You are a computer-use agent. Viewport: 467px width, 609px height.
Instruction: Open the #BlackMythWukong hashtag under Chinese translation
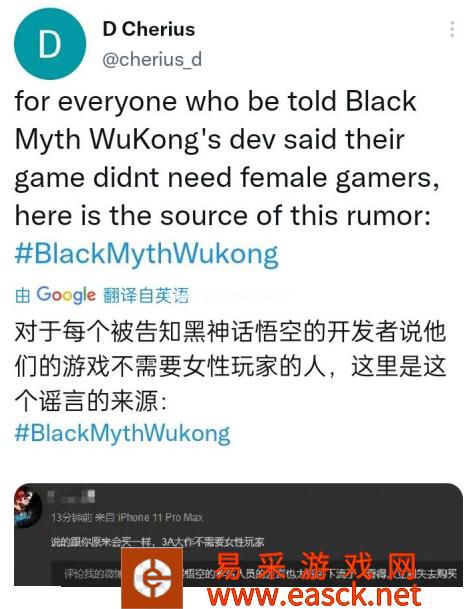(122, 433)
